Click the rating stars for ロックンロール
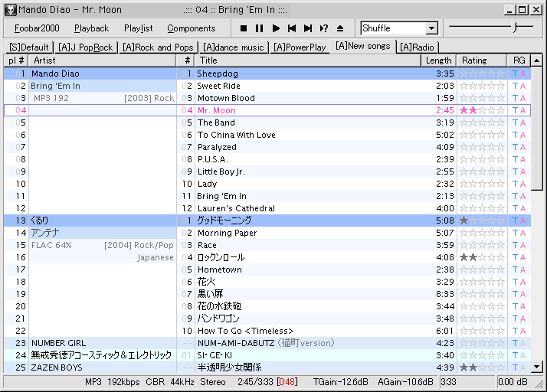This screenshot has width=547, height=392. click(482, 257)
